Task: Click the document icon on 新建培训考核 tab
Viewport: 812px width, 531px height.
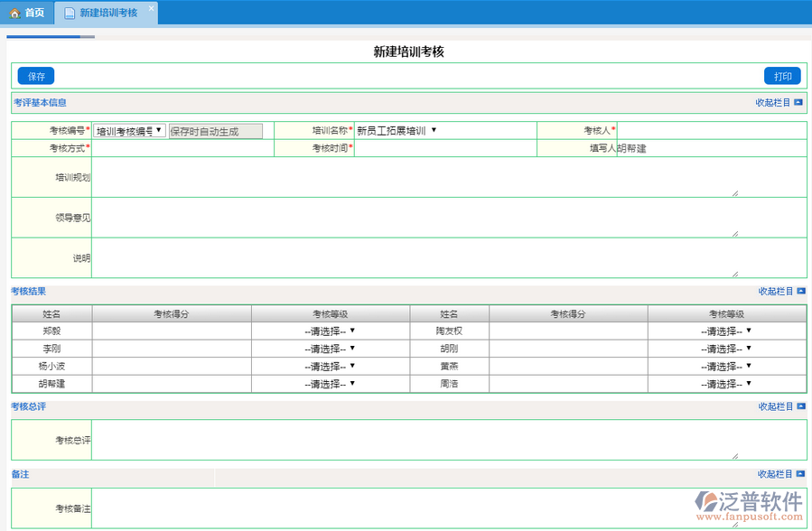Action: coord(70,13)
